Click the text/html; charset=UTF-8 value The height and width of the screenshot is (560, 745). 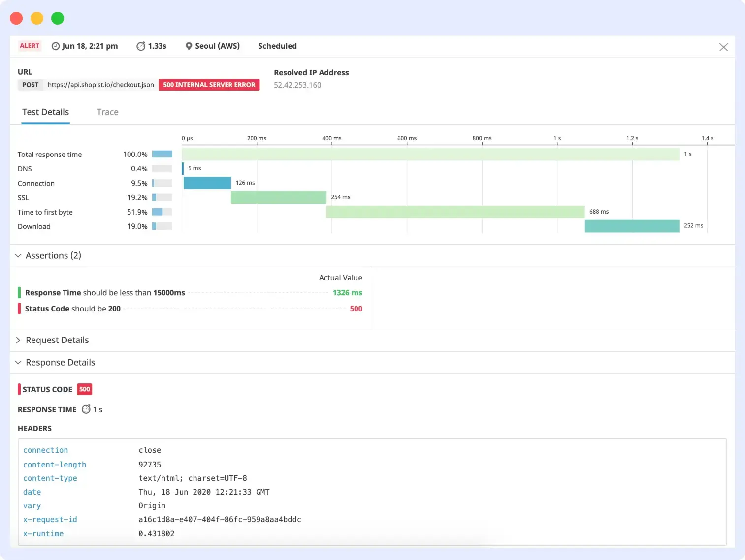point(193,478)
